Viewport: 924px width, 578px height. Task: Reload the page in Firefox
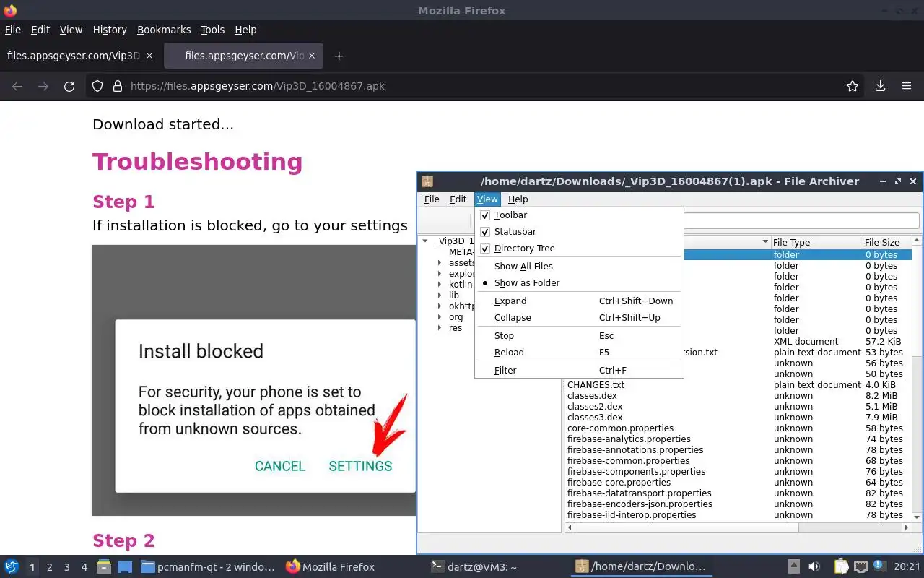(69, 86)
